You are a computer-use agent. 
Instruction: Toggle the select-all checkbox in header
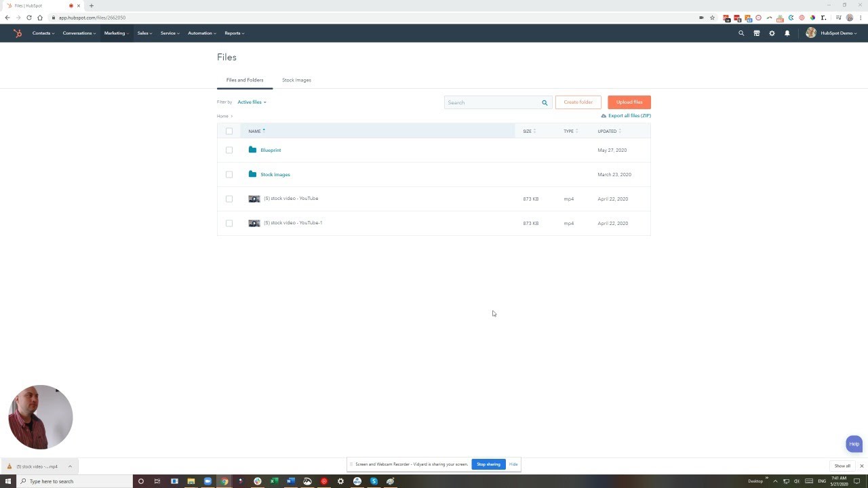[x=229, y=131]
